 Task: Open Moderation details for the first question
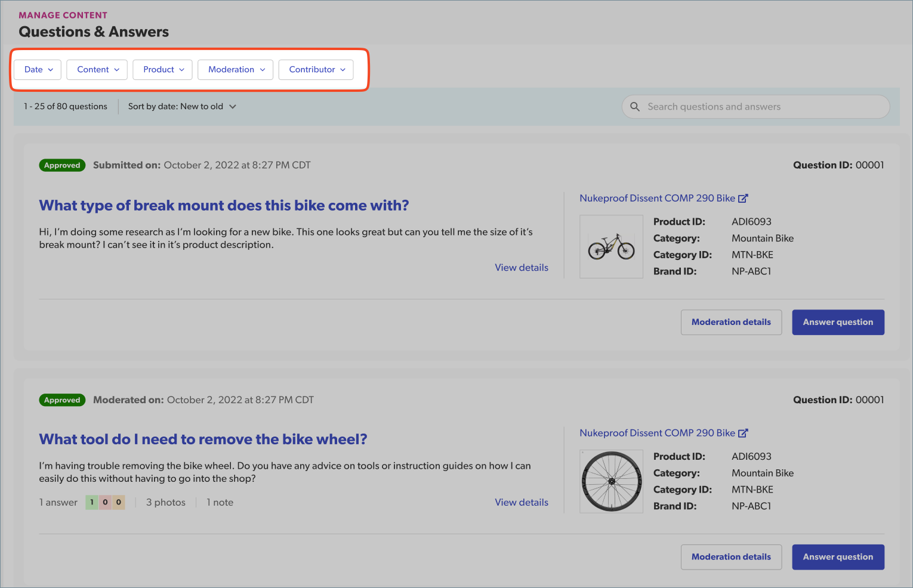731,322
